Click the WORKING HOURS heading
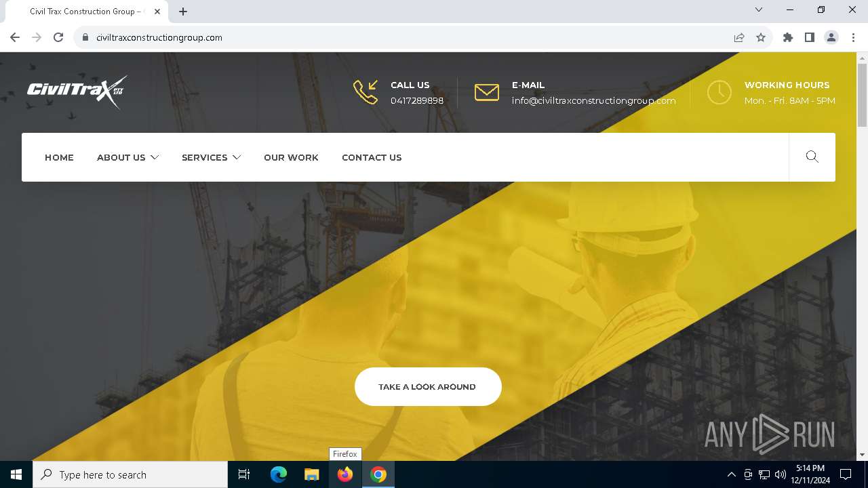Screen dimensions: 868x488 pos(787,85)
